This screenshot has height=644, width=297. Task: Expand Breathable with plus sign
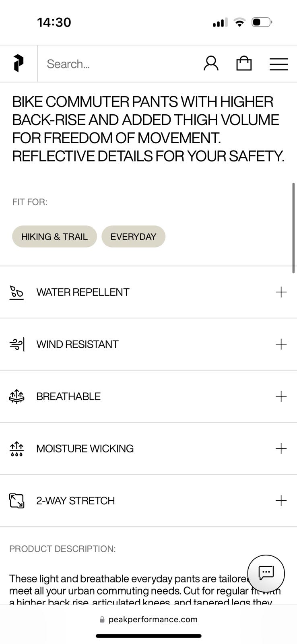pyautogui.click(x=281, y=396)
